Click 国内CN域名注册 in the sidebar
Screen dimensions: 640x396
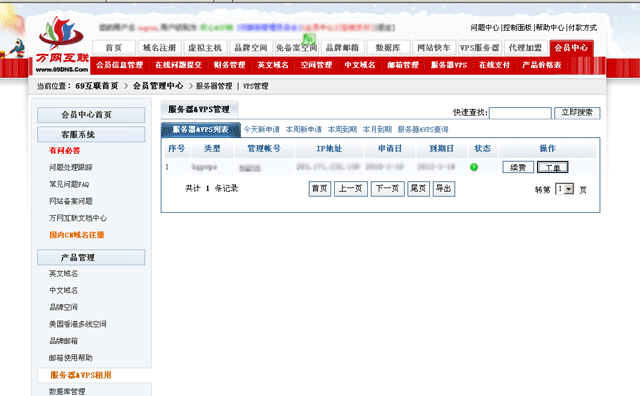[x=77, y=235]
